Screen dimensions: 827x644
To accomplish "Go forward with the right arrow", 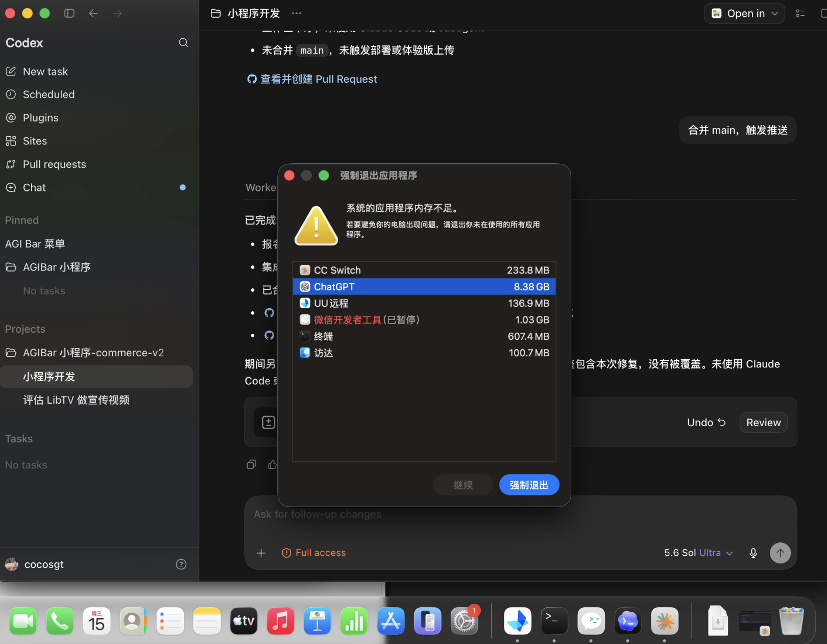I will point(117,13).
